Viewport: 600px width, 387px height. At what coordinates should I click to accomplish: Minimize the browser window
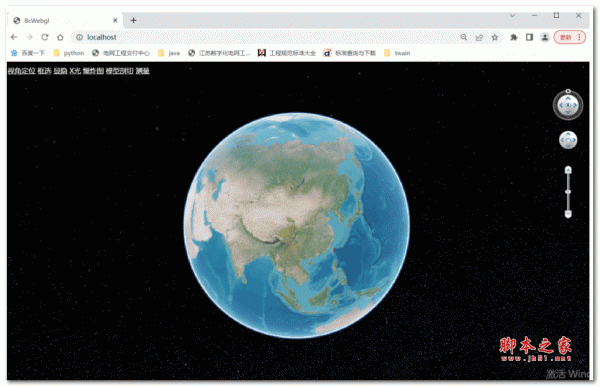point(534,15)
